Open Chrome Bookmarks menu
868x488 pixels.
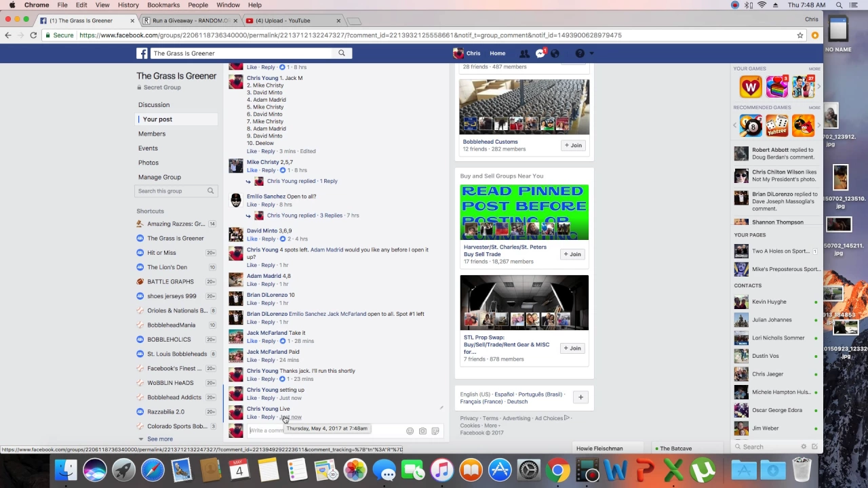(x=163, y=5)
